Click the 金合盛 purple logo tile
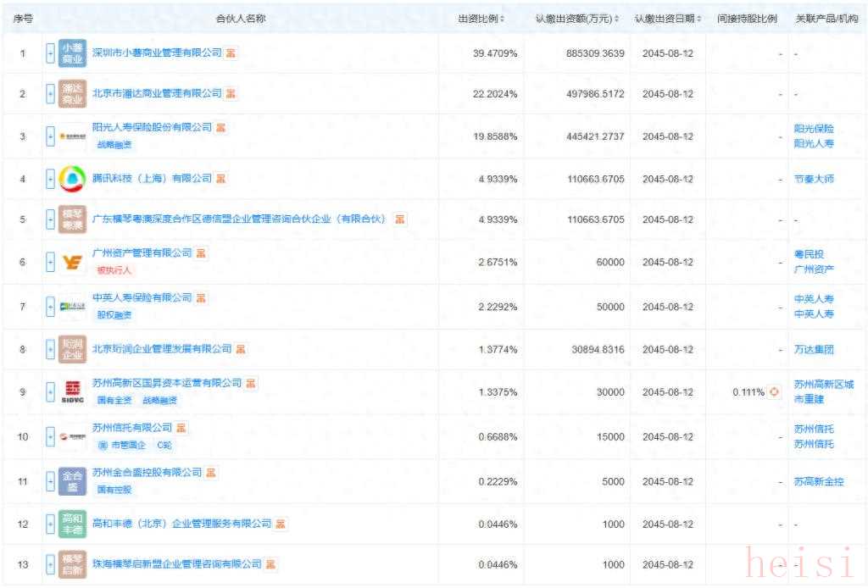868x588 pixels. [72, 481]
